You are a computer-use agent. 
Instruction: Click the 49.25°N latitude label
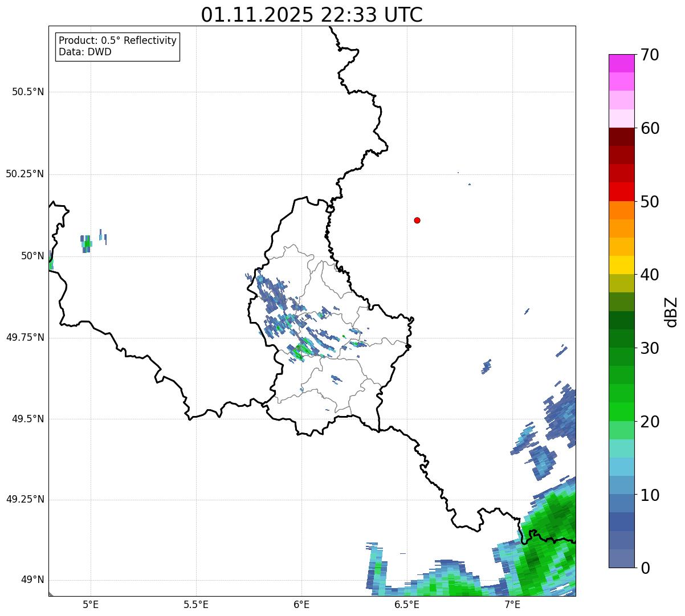coord(25,500)
